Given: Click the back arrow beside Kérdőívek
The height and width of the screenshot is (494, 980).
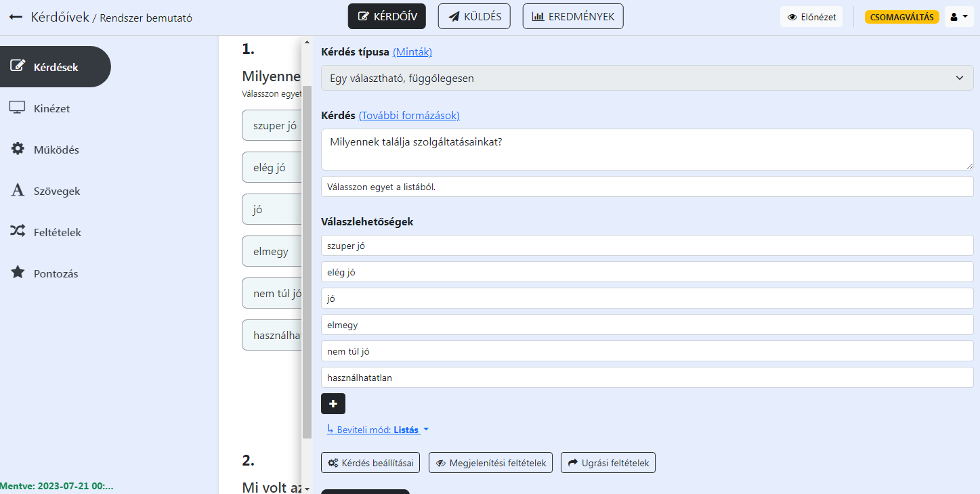Looking at the screenshot, I should click(16, 17).
